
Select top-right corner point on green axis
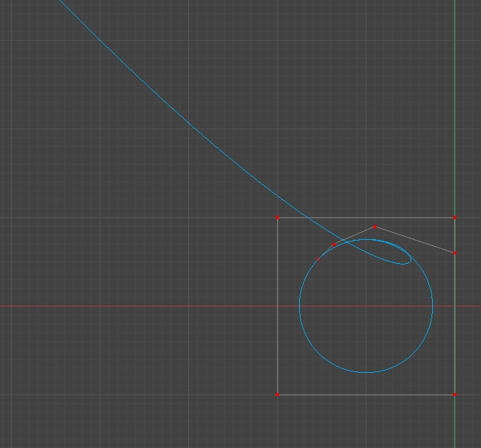455,217
